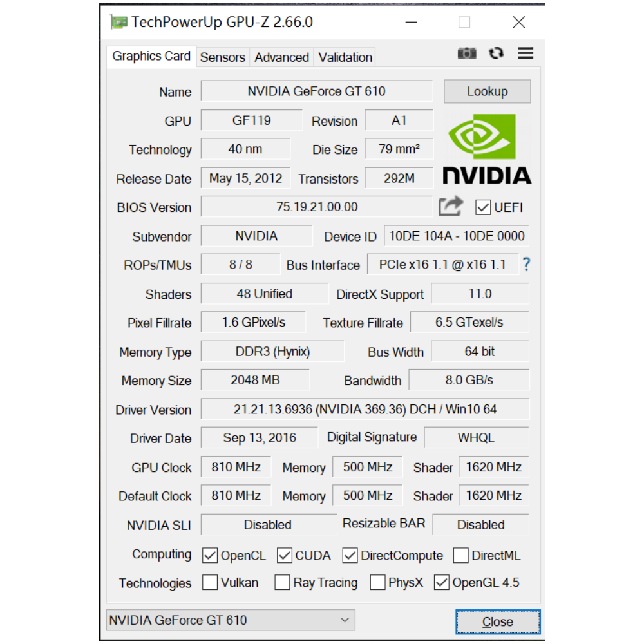Click the Driver Version field
644x644 pixels.
pos(365,409)
